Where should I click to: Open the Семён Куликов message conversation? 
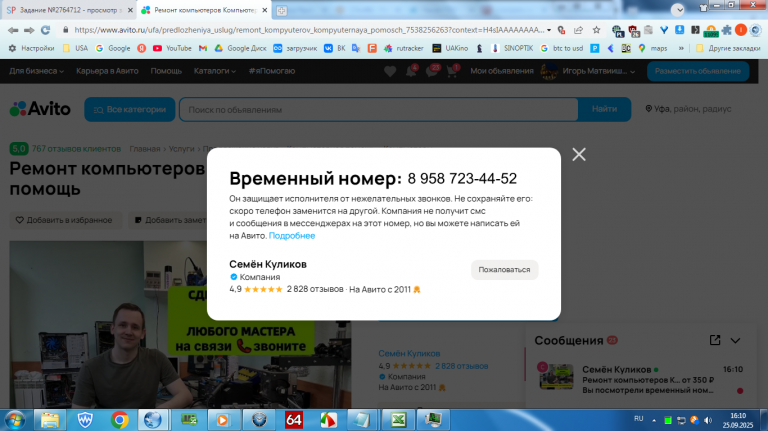point(641,379)
